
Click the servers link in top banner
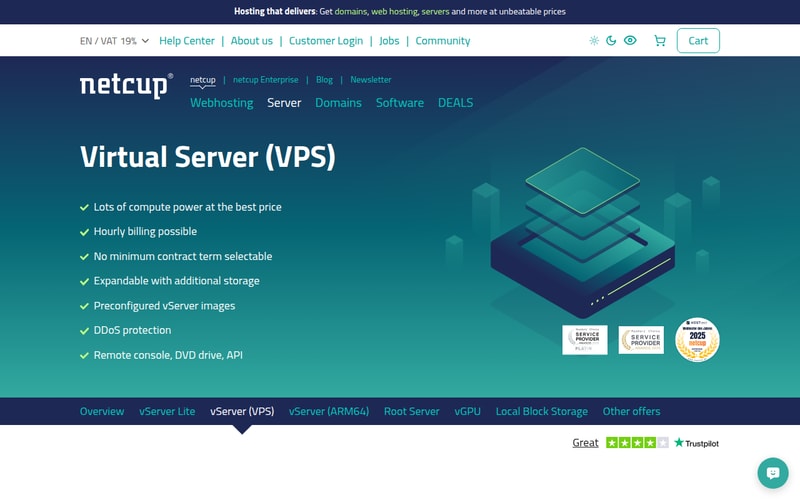(x=435, y=12)
